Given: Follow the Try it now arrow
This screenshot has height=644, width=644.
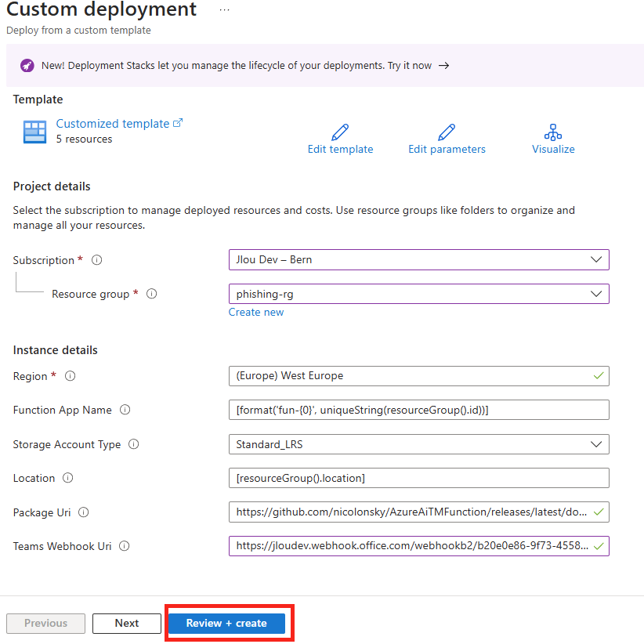Looking at the screenshot, I should coord(443,66).
